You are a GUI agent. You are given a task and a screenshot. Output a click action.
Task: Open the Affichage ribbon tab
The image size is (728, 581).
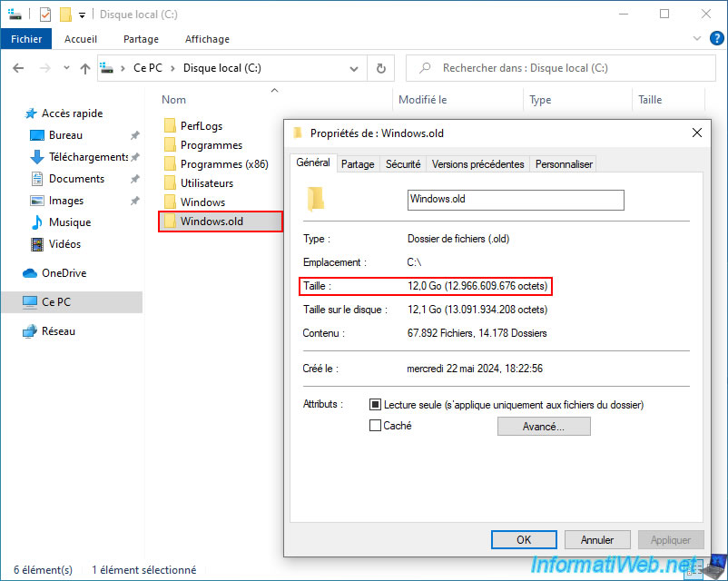point(207,39)
